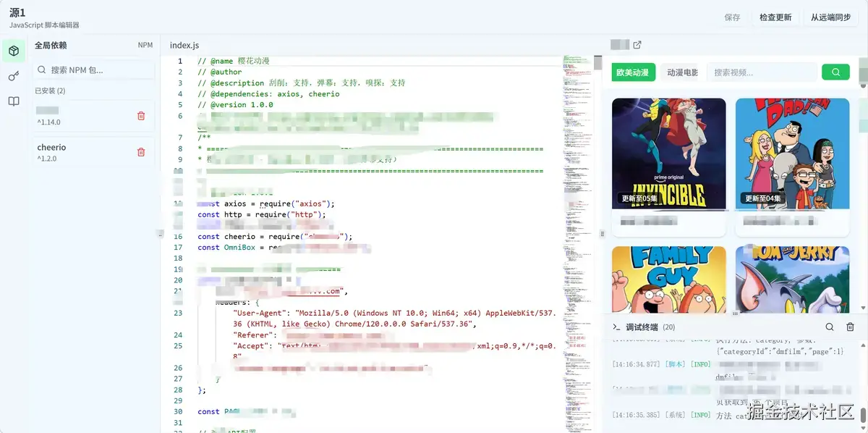The height and width of the screenshot is (433, 868).
Task: Open the American Dad poster thumbnail
Action: coord(792,154)
